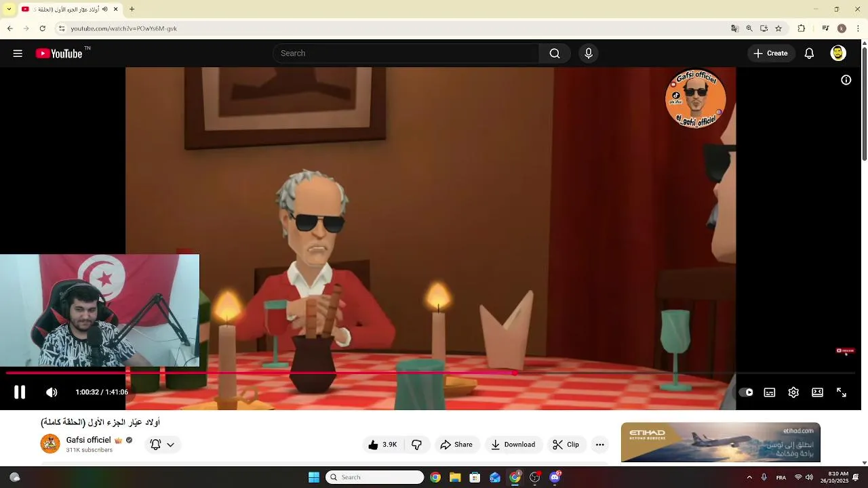
Task: Show hidden system tray icons chevron
Action: (749, 477)
